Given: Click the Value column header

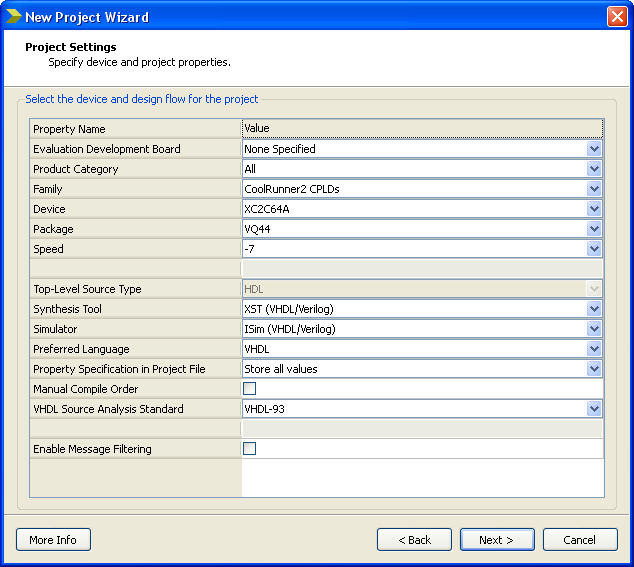Looking at the screenshot, I should point(422,129).
